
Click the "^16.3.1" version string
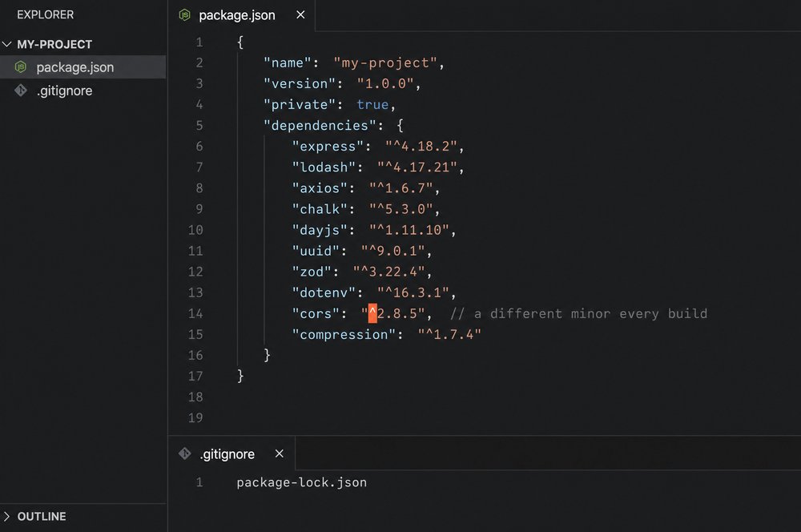click(x=413, y=292)
